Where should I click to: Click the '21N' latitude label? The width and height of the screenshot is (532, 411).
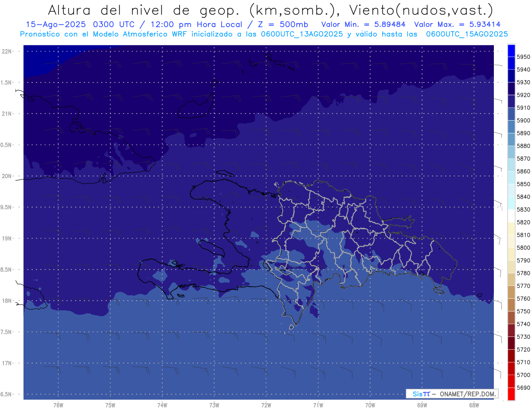[x=7, y=114]
